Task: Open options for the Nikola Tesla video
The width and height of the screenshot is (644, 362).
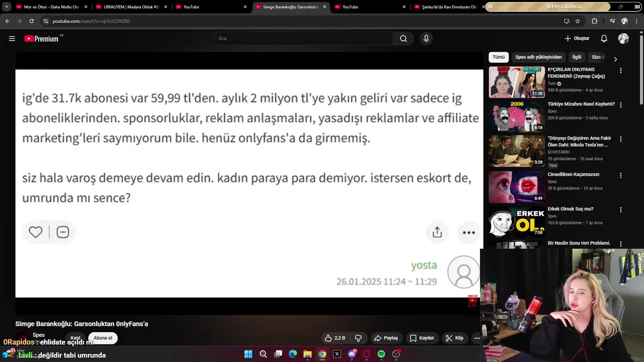Action: [620, 139]
